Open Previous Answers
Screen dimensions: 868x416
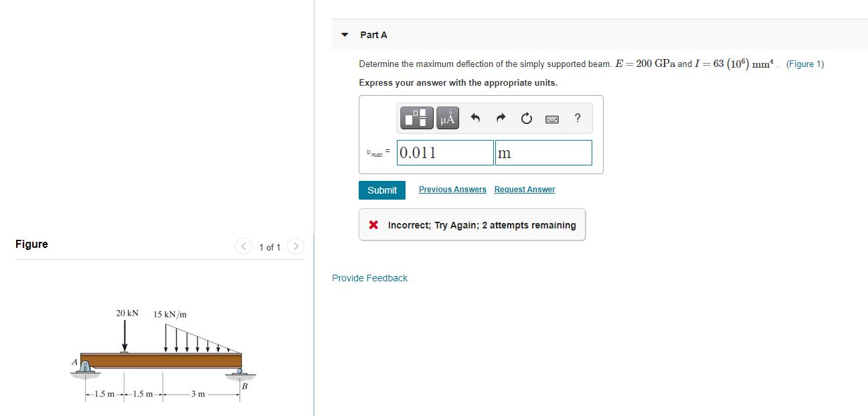(x=452, y=189)
